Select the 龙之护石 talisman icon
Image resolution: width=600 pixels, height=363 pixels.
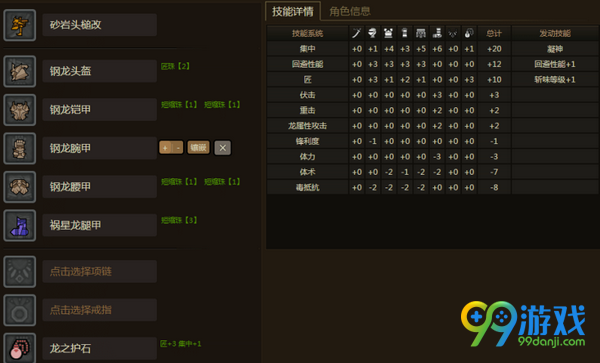pyautogui.click(x=20, y=348)
